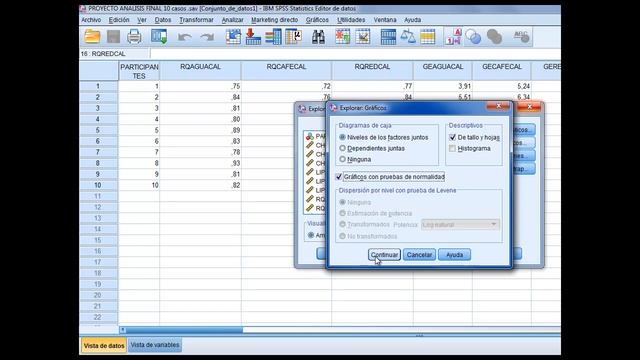Click the Undo arrow in the toolbar
The width and height of the screenshot is (640, 360).
click(184, 37)
